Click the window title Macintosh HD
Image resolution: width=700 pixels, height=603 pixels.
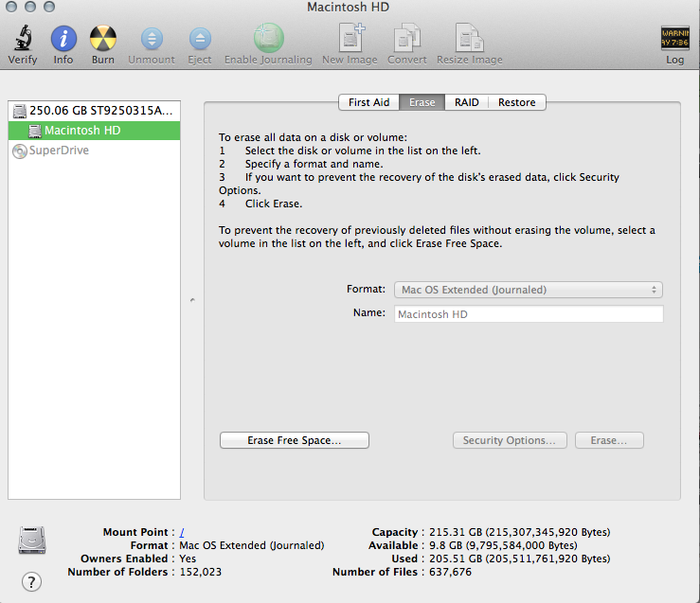[x=349, y=8]
